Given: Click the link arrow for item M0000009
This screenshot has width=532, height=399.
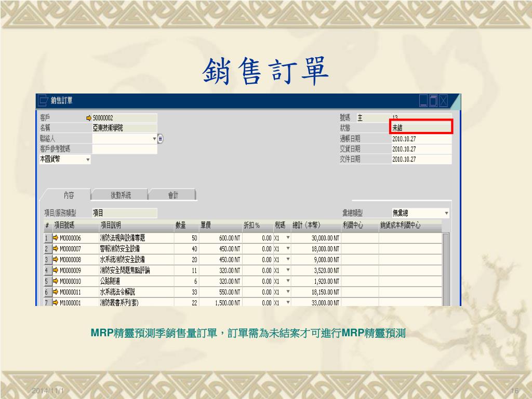Looking at the screenshot, I should click(56, 270).
